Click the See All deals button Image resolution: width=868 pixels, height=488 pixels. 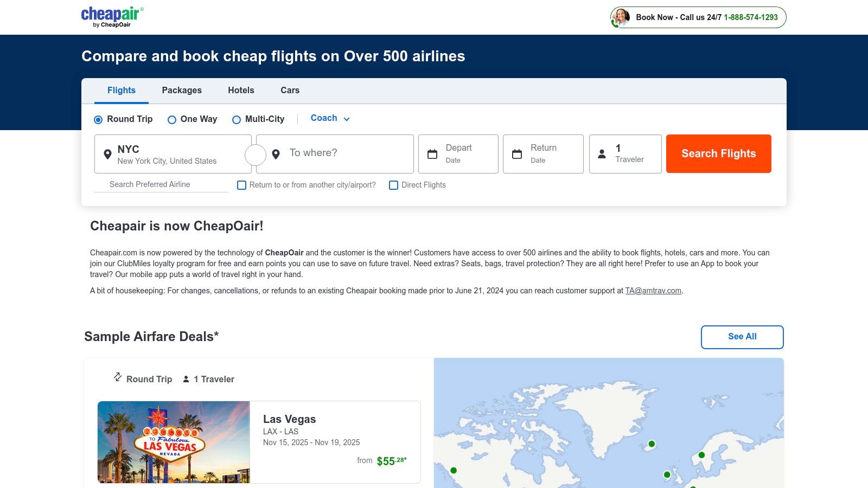(x=742, y=337)
